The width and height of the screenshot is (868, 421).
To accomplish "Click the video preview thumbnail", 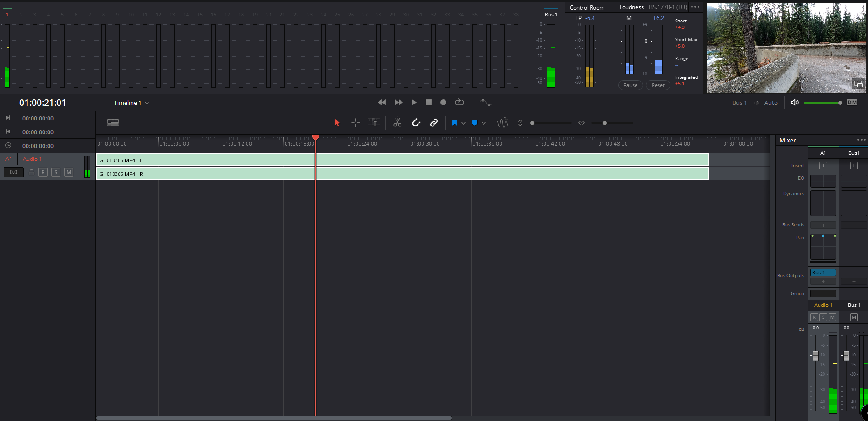I will click(786, 48).
